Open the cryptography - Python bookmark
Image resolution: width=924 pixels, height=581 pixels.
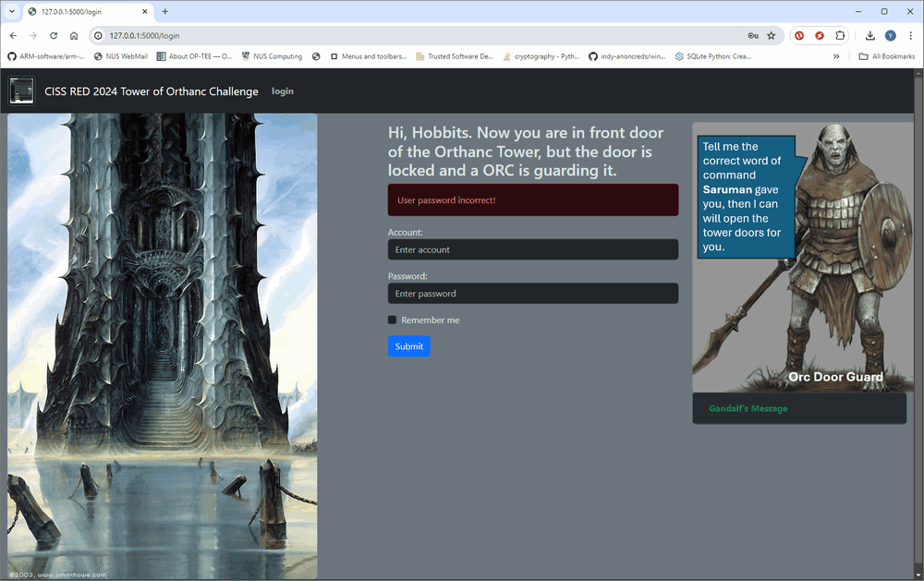click(541, 56)
